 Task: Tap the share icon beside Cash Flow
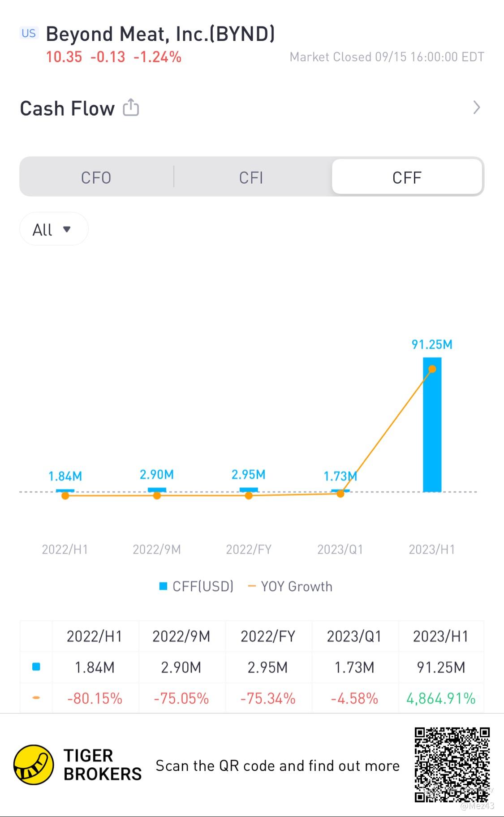tap(131, 107)
